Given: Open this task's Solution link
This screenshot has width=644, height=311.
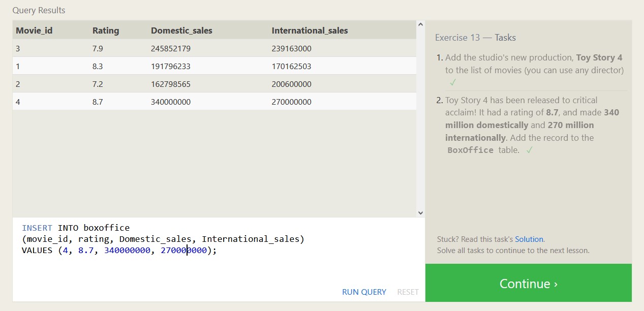Looking at the screenshot, I should click(529, 239).
